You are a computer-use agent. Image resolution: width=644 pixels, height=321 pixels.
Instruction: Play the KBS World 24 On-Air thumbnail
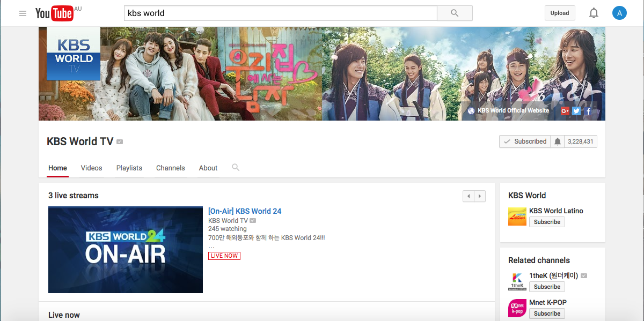126,250
